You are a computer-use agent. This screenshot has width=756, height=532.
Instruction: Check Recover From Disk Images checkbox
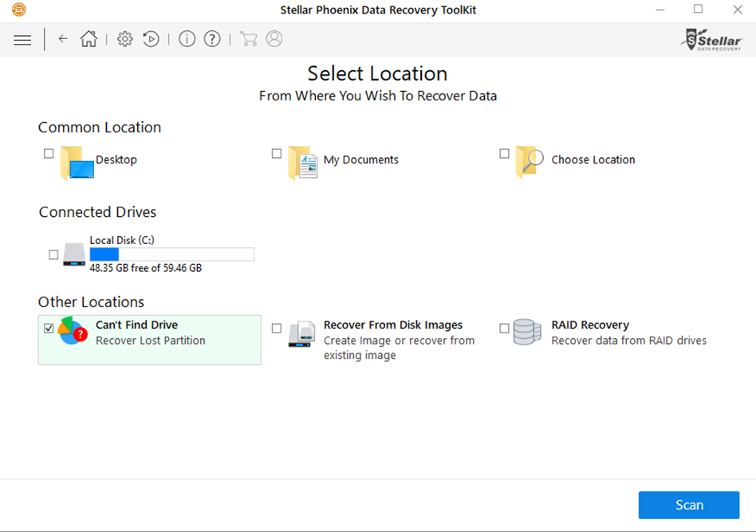click(x=276, y=328)
